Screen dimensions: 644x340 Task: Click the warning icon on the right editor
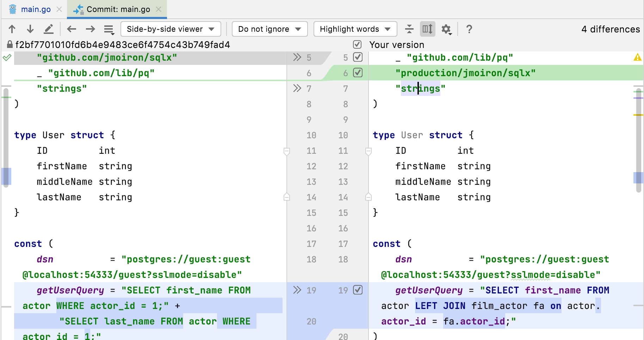[x=638, y=57]
